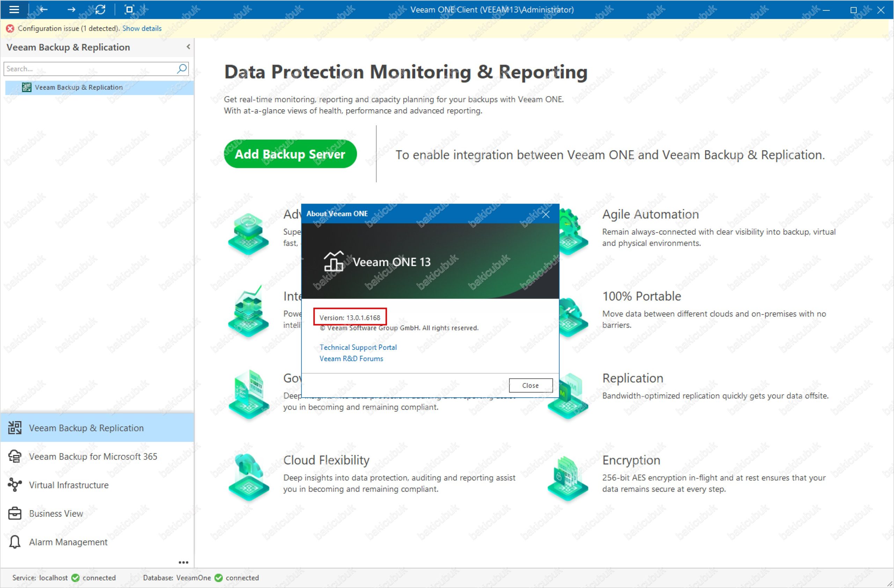Click the search magnifier icon
This screenshot has width=894, height=588.
coord(182,69)
